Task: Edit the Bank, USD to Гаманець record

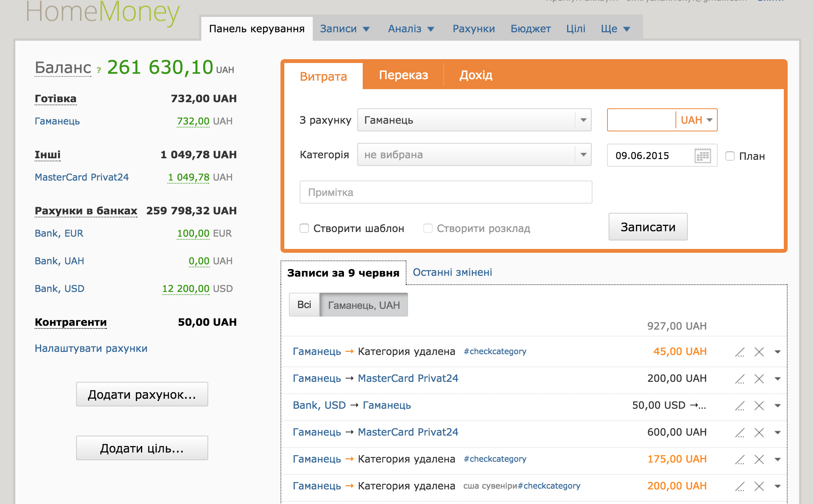Action: (x=740, y=406)
